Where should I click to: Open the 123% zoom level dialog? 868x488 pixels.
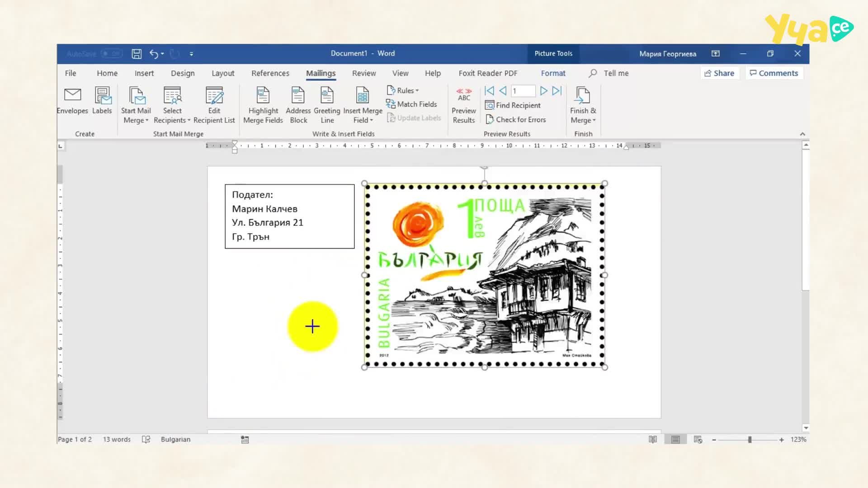click(x=798, y=439)
